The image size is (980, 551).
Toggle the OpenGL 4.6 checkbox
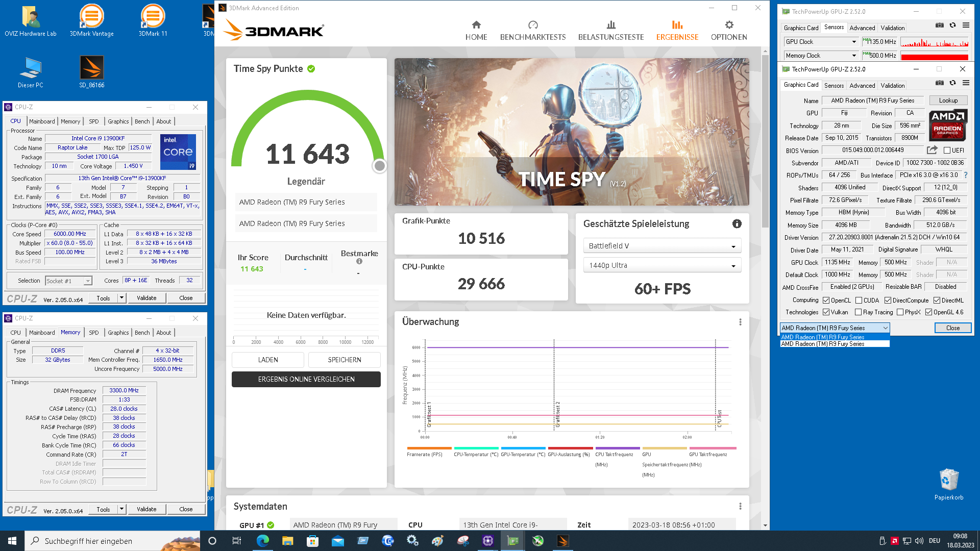point(928,312)
